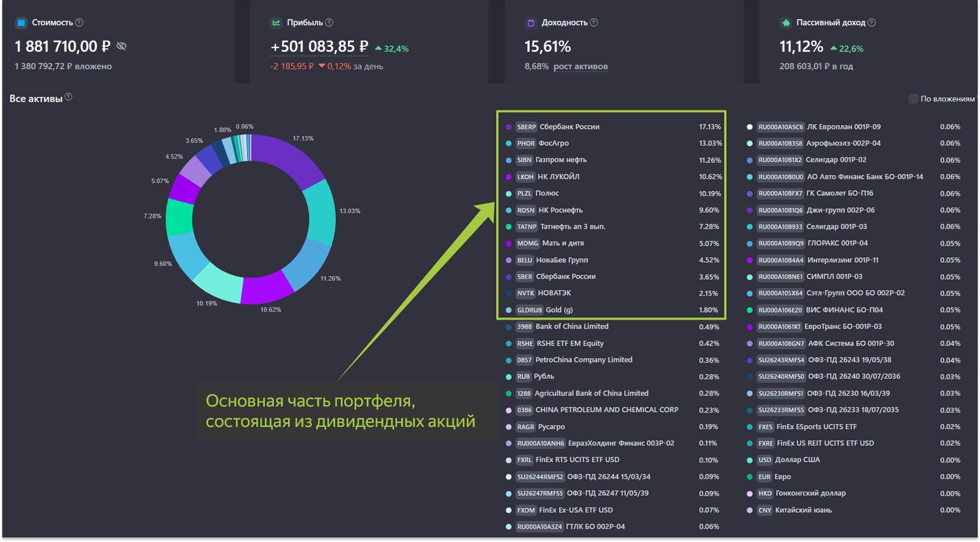Select Джи-групп 002P-06 row
Screen dimensions: 980x542
coord(853,210)
